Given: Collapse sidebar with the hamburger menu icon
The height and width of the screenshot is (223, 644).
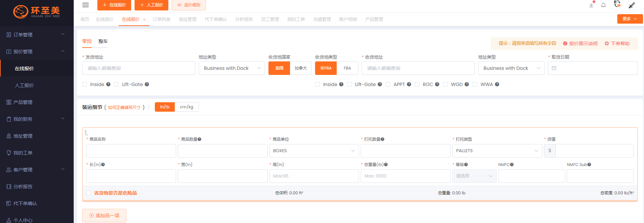Looking at the screenshot, I should click(x=86, y=5).
